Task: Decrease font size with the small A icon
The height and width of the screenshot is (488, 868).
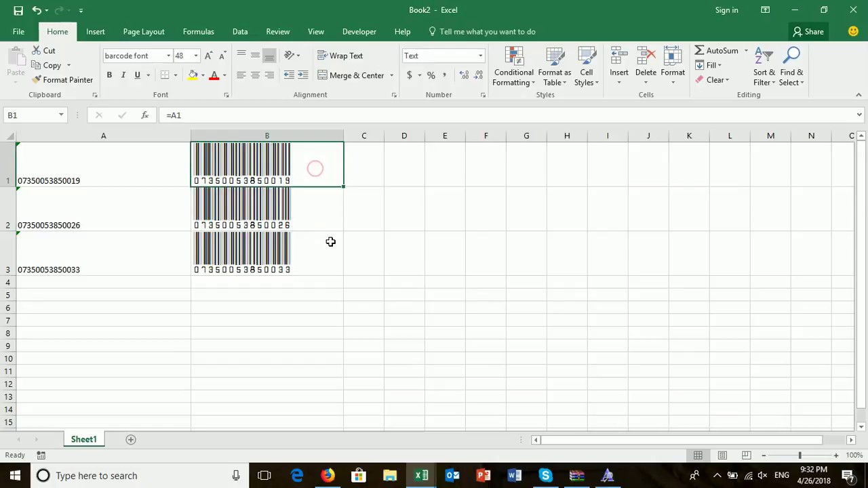Action: click(x=222, y=56)
